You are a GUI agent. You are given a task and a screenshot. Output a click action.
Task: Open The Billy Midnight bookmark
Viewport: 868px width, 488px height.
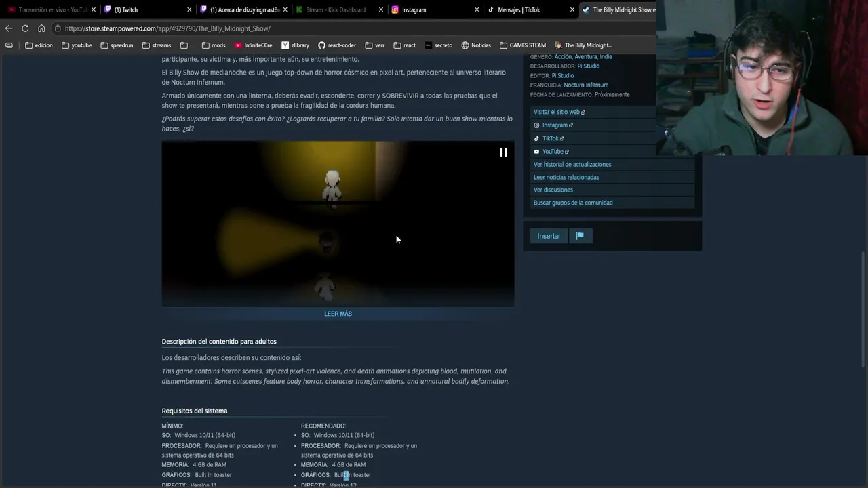(583, 45)
